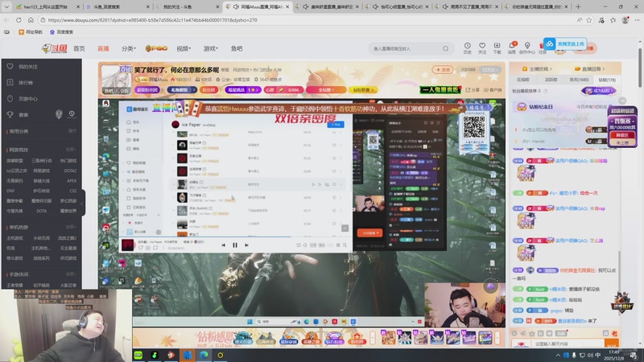Show hidden system tray icons chevron
Image resolution: width=644 pixels, height=362 pixels.
point(558,355)
